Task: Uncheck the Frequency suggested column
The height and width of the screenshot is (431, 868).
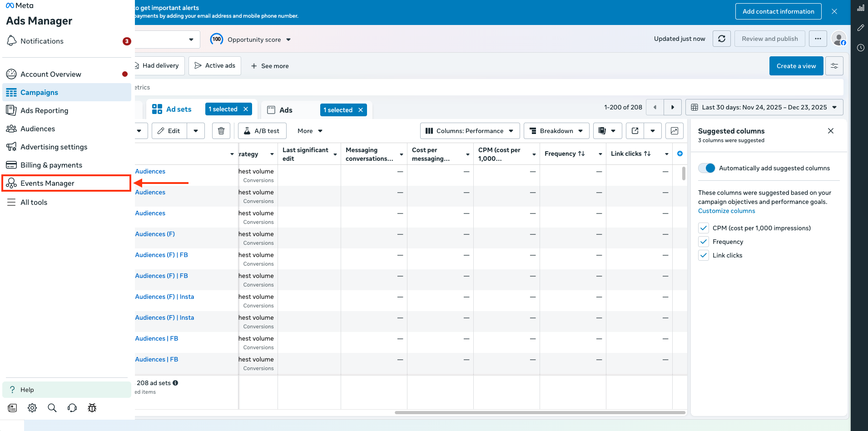Action: tap(704, 242)
